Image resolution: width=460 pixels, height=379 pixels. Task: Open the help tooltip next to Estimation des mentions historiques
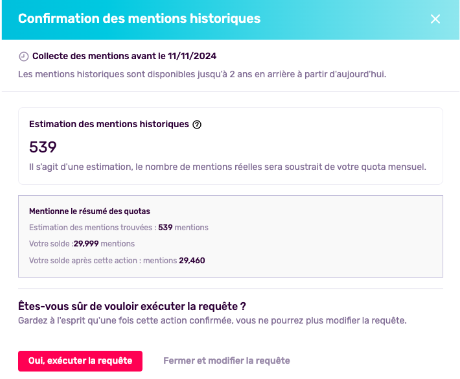tap(197, 124)
